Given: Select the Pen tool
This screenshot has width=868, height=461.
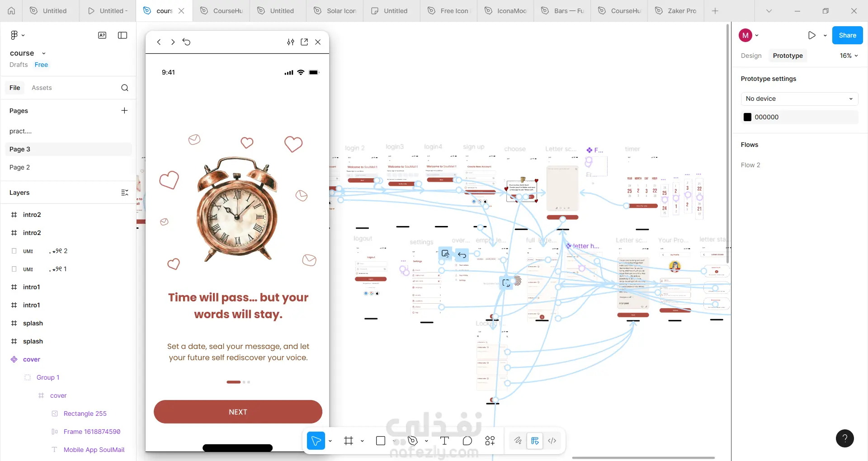Looking at the screenshot, I should point(412,441).
